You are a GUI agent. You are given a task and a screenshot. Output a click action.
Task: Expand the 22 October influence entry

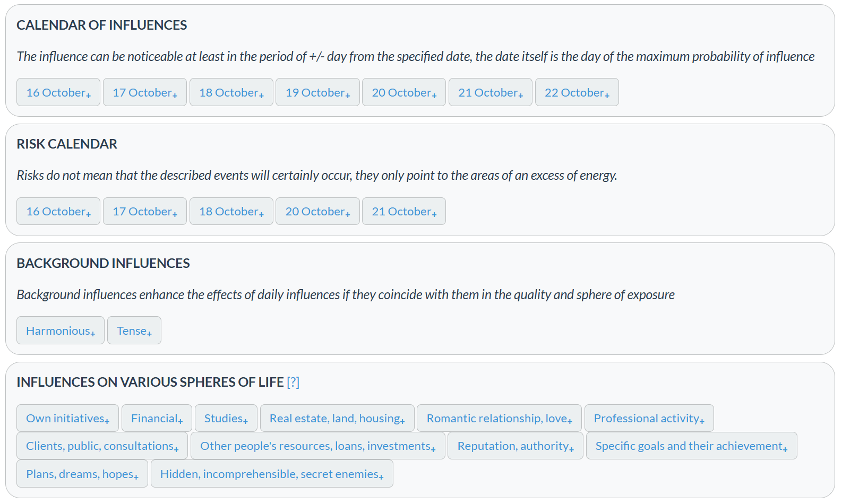pos(577,92)
